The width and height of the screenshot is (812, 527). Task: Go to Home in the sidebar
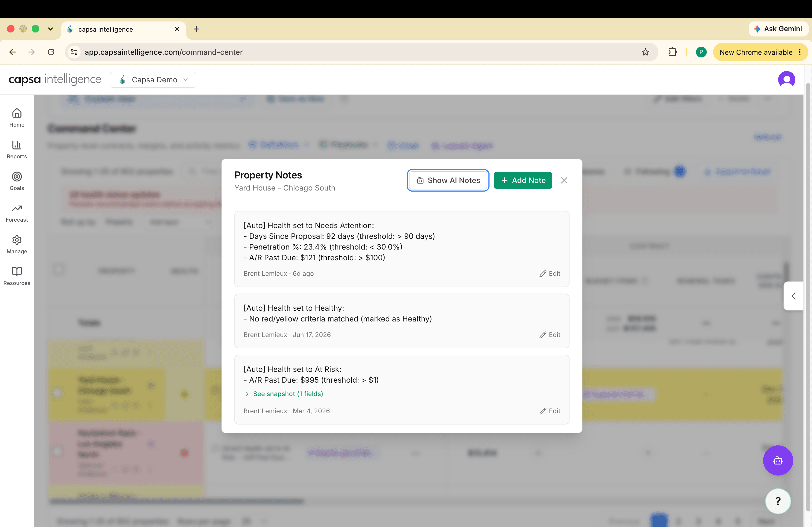pos(17,118)
